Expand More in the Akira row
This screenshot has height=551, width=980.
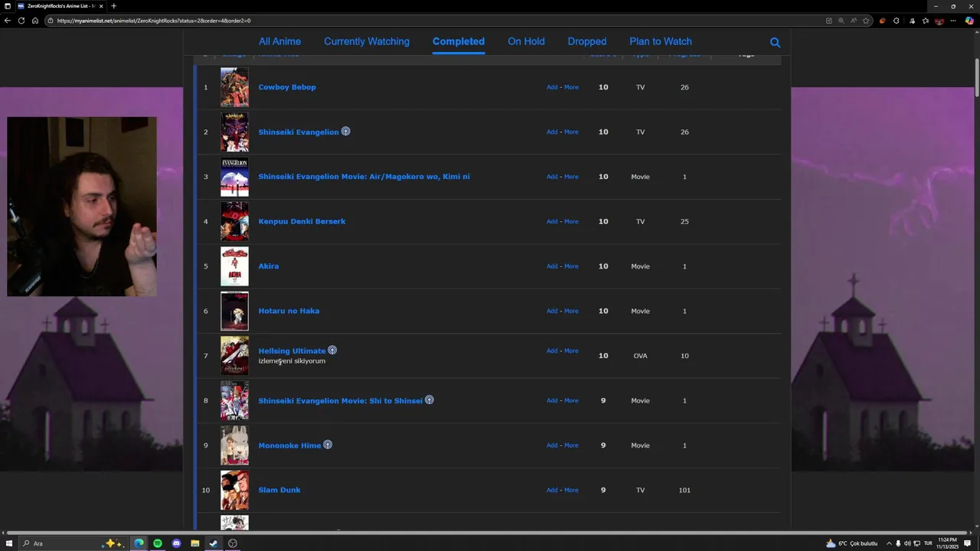[x=571, y=266]
